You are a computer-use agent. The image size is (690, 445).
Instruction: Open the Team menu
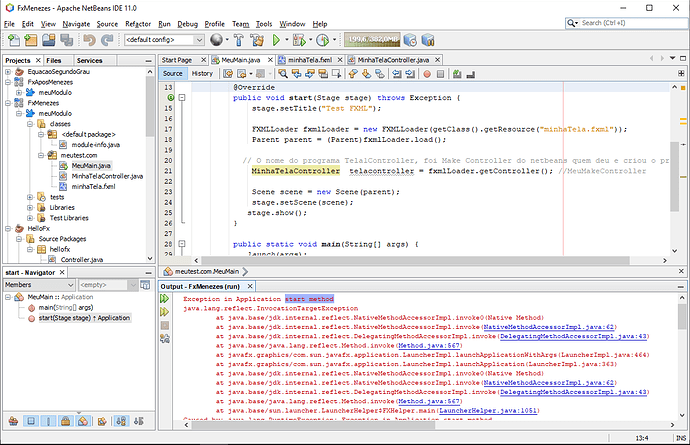click(240, 24)
